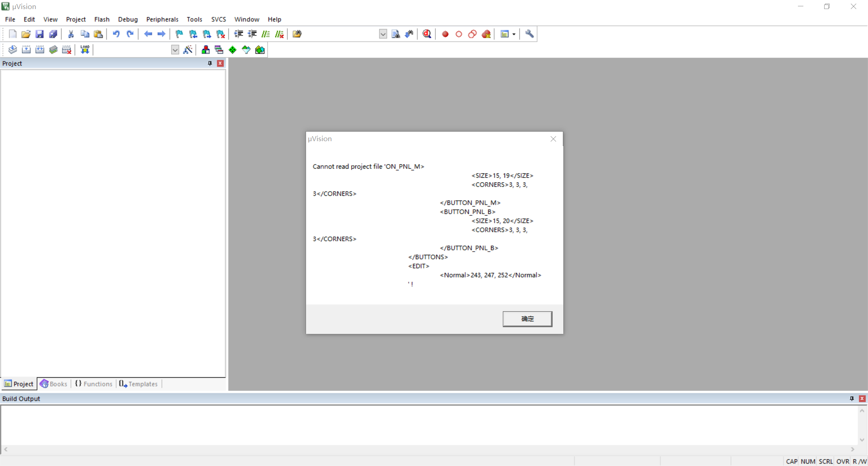
Task: Click the Incremental Find binoculars-arrow icon
Action: pos(409,34)
